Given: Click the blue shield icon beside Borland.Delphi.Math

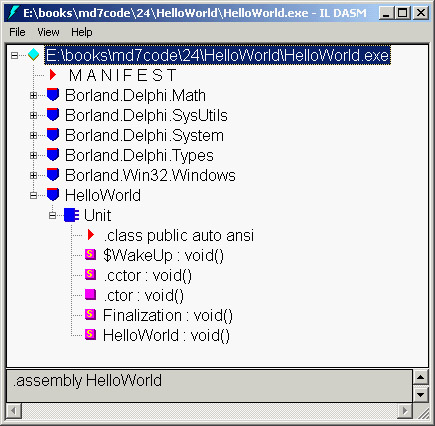Looking at the screenshot, I should coord(53,95).
